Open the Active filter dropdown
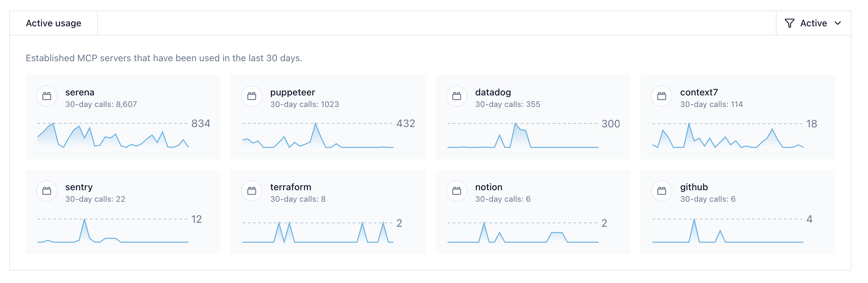Image resolution: width=868 pixels, height=283 pixels. click(x=813, y=23)
